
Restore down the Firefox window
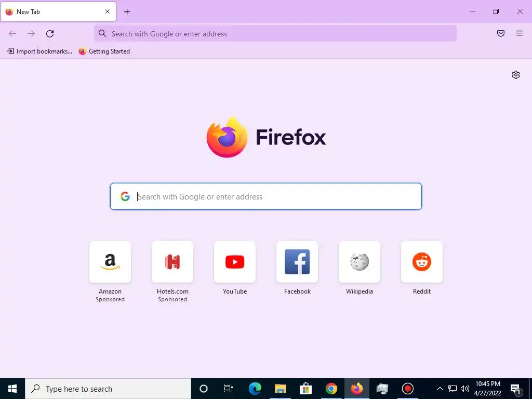pos(496,11)
